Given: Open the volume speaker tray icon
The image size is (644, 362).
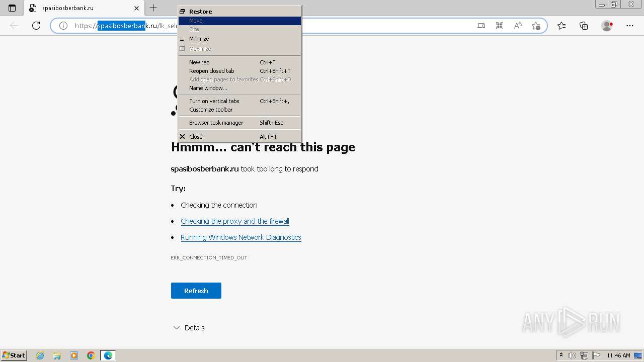Looking at the screenshot, I should 573,355.
